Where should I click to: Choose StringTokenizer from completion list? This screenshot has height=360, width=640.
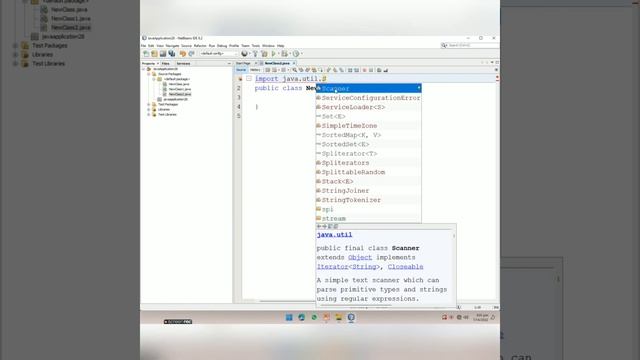[x=369, y=200]
